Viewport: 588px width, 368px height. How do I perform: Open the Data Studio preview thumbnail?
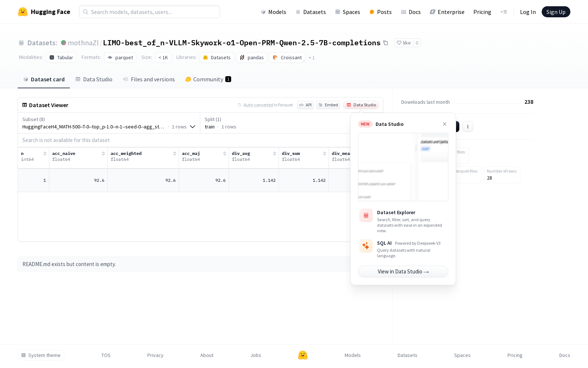(x=403, y=167)
